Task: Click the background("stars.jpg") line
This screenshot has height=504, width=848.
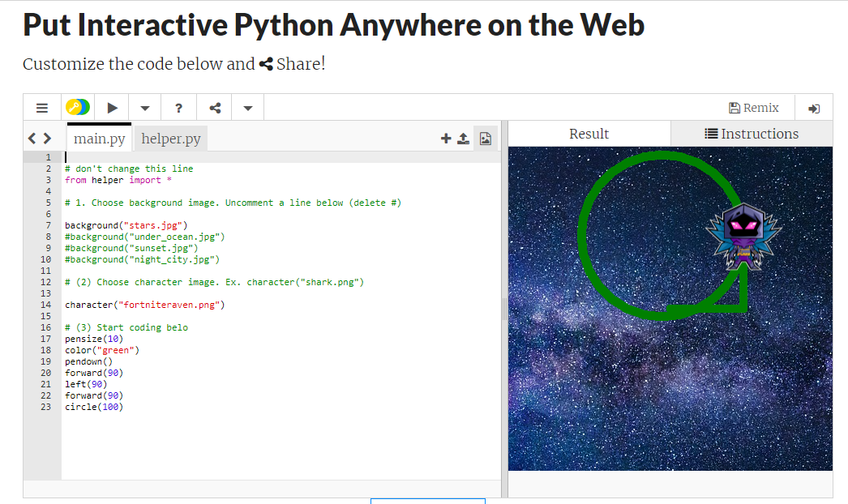Action: [x=126, y=225]
